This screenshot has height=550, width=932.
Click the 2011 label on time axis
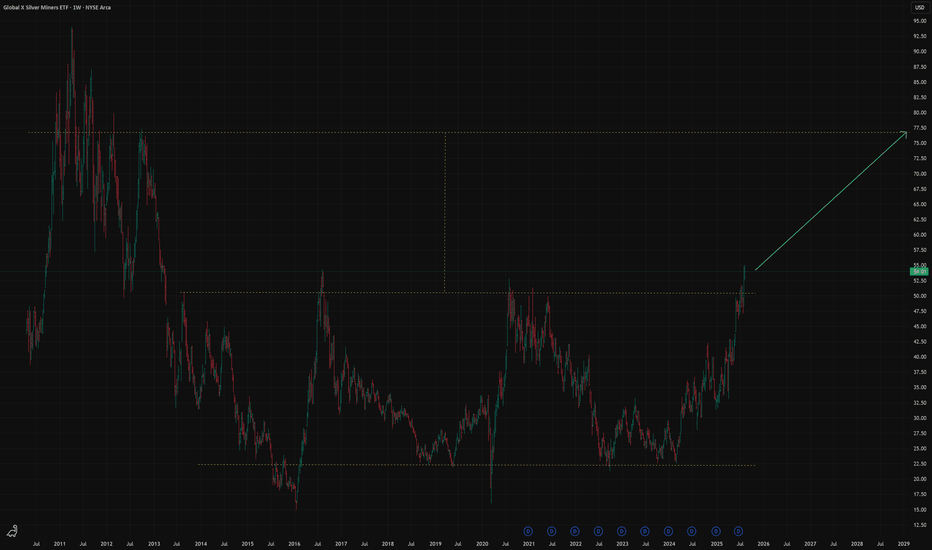[59, 543]
